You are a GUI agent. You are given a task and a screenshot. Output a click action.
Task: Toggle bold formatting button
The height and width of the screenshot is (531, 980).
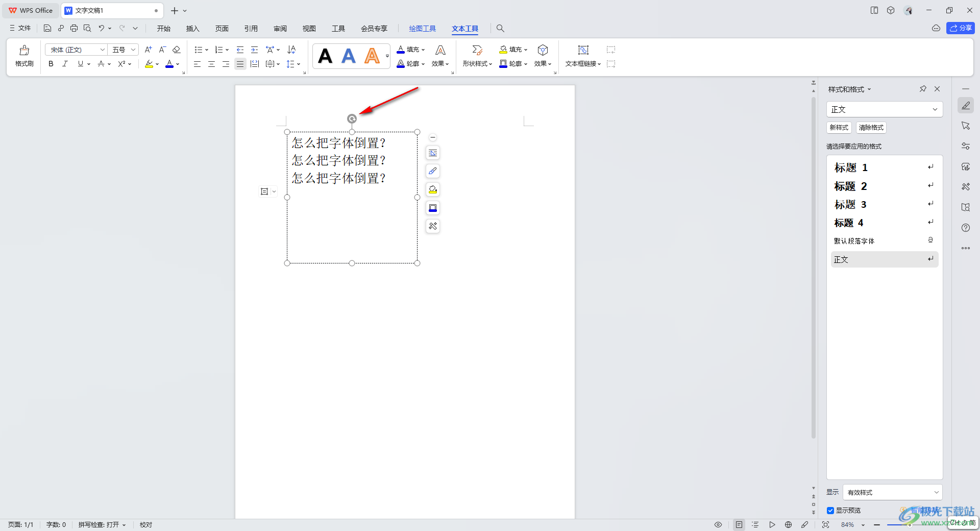[x=51, y=64]
